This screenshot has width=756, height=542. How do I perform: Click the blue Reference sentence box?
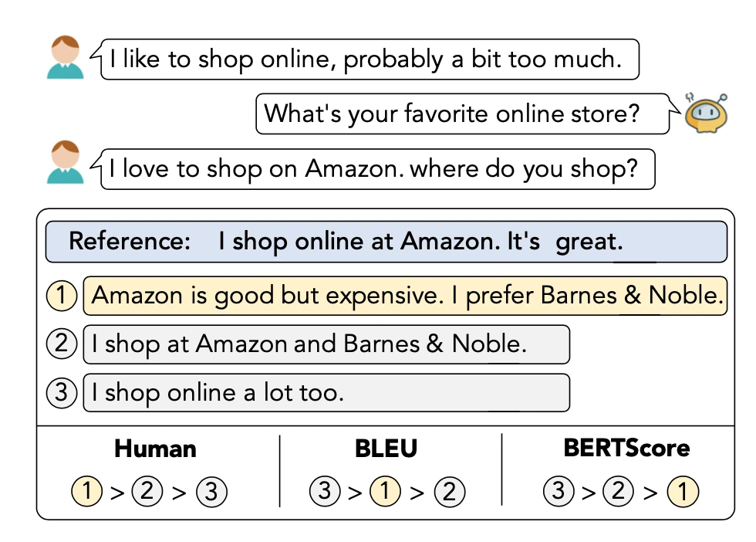tap(386, 242)
